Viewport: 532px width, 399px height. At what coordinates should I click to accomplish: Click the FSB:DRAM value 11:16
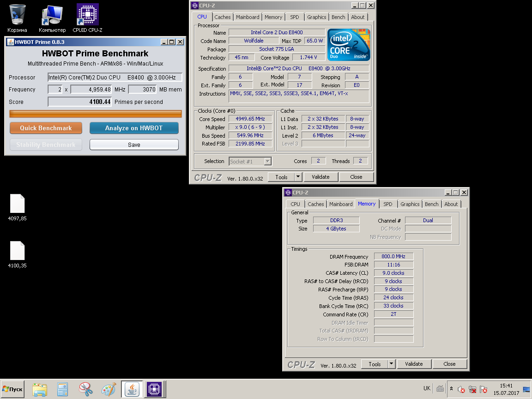393,265
